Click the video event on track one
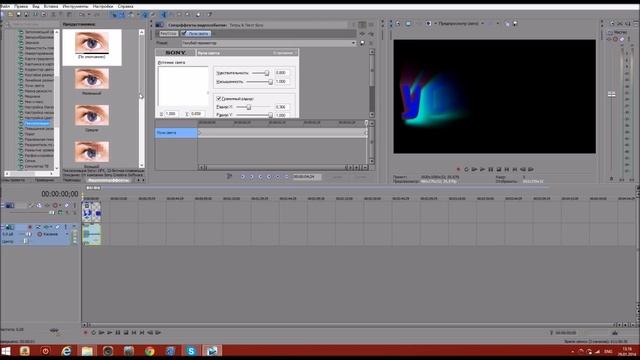The image size is (640, 360). pos(91,211)
